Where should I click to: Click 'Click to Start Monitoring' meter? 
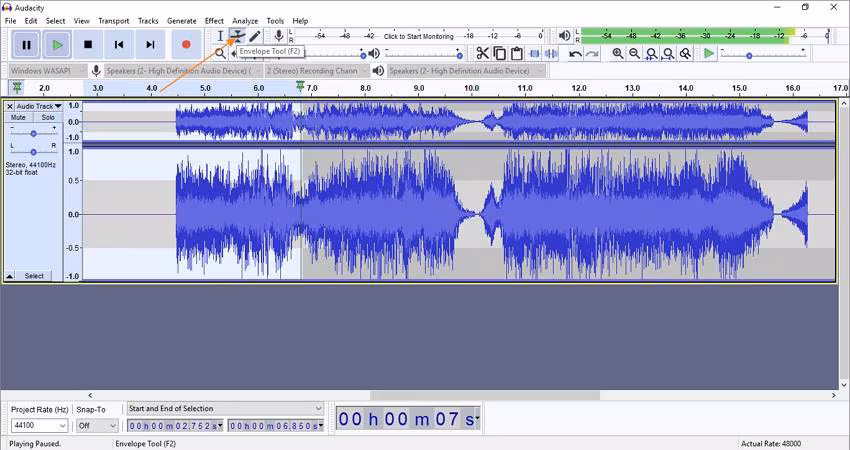coord(418,36)
